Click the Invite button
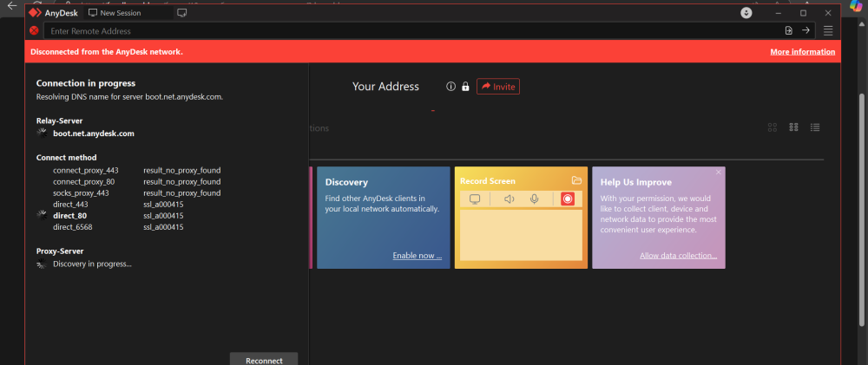 coord(498,87)
